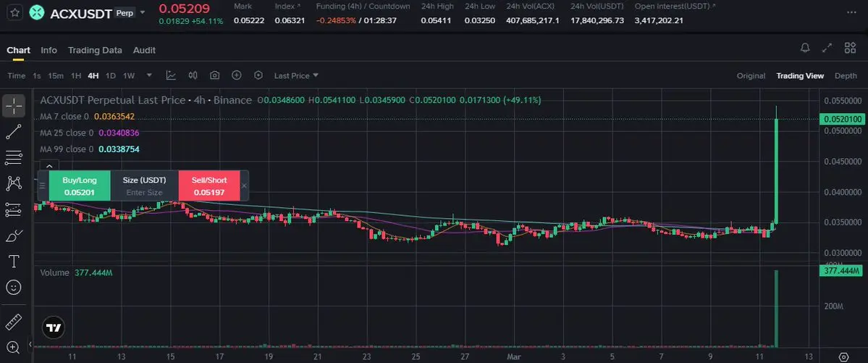868x363 pixels.
Task: Open price alert bell icon
Action: click(x=806, y=48)
